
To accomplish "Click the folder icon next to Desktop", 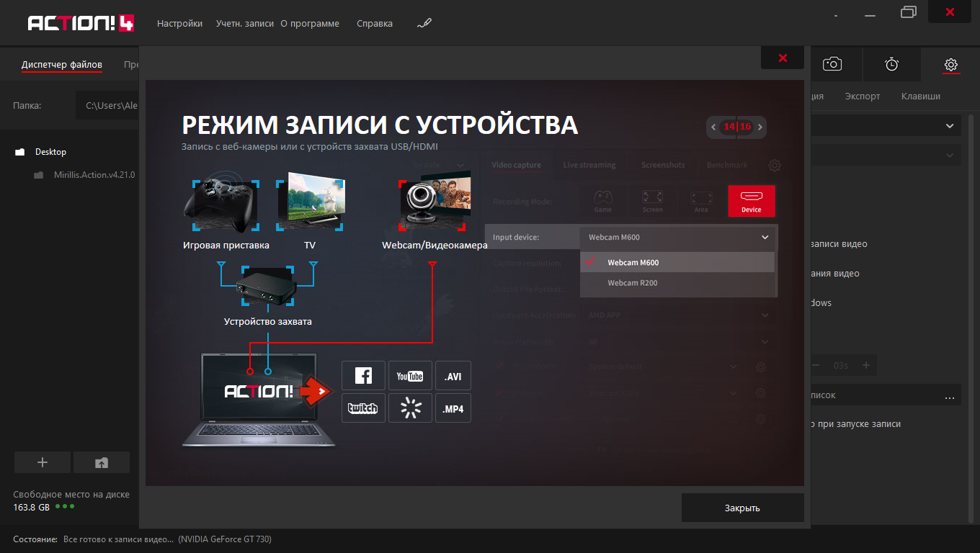I will click(x=20, y=152).
